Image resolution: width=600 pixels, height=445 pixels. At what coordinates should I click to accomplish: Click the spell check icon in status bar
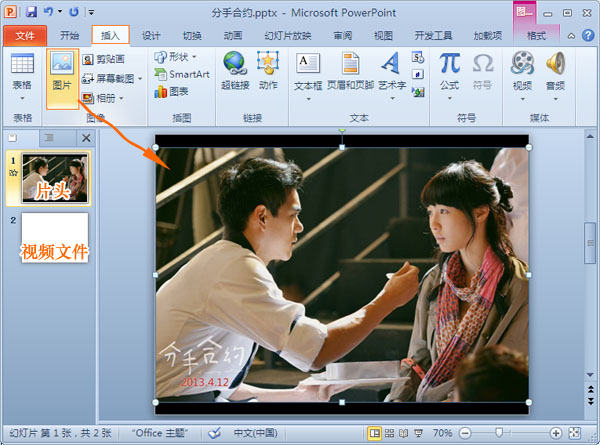coord(215,433)
